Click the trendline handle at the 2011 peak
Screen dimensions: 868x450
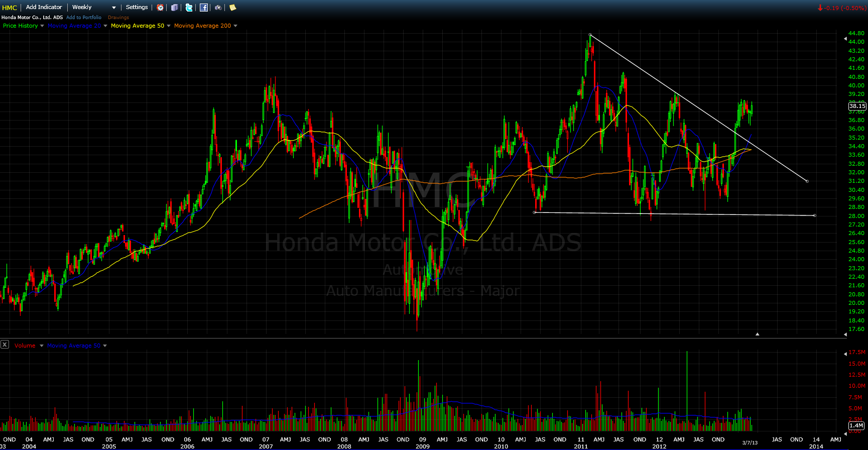(x=590, y=35)
